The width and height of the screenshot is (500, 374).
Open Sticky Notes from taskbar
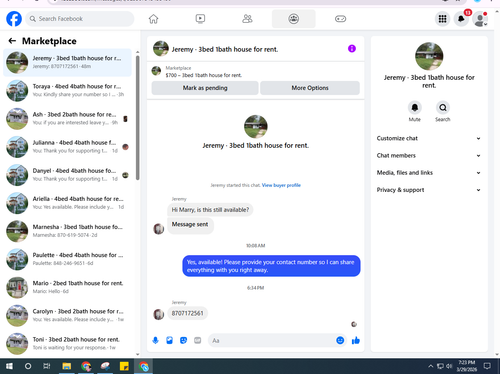click(x=124, y=366)
